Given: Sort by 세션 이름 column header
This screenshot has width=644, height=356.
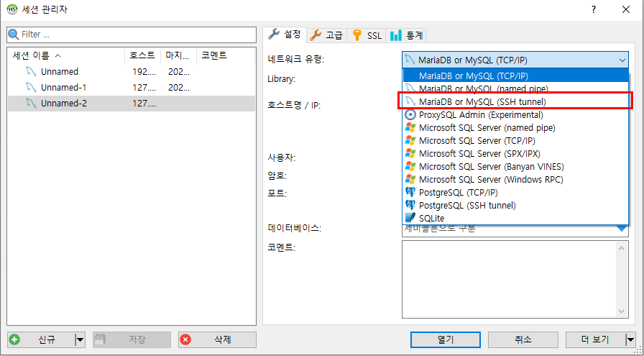Looking at the screenshot, I should 67,55.
